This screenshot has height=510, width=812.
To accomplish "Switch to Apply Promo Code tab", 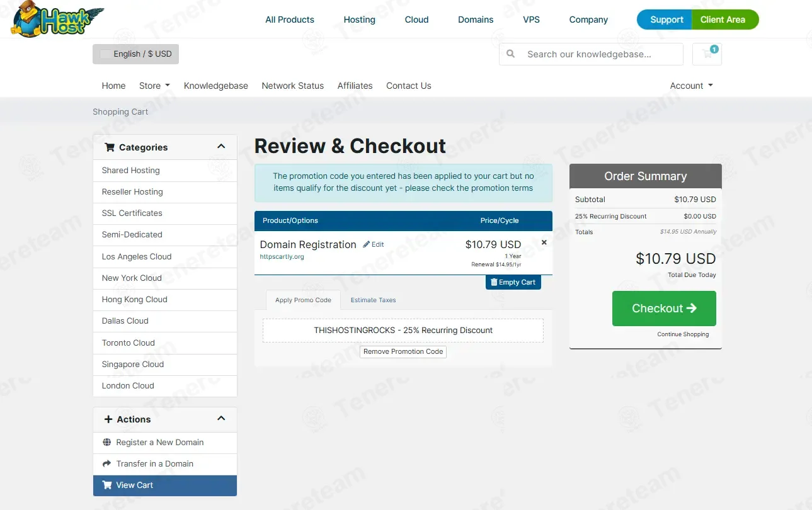I will (303, 300).
